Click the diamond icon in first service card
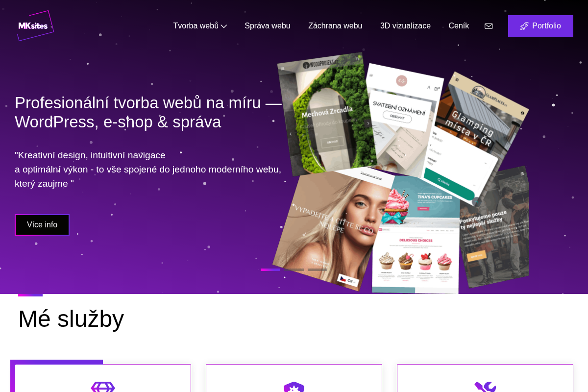 click(x=103, y=387)
